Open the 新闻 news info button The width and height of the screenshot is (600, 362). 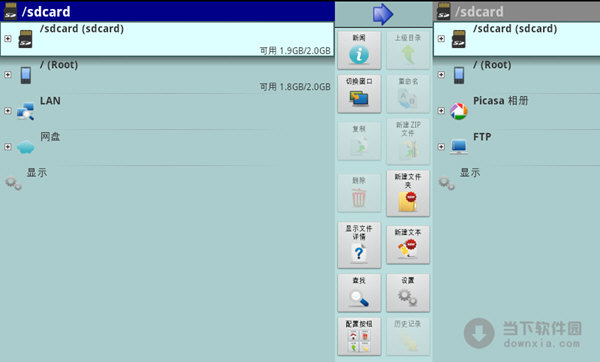coord(359,50)
